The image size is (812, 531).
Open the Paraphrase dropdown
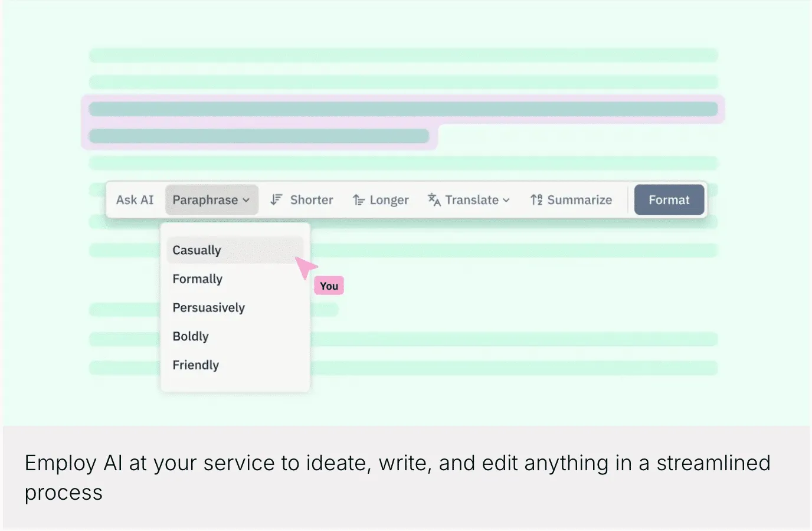[211, 199]
